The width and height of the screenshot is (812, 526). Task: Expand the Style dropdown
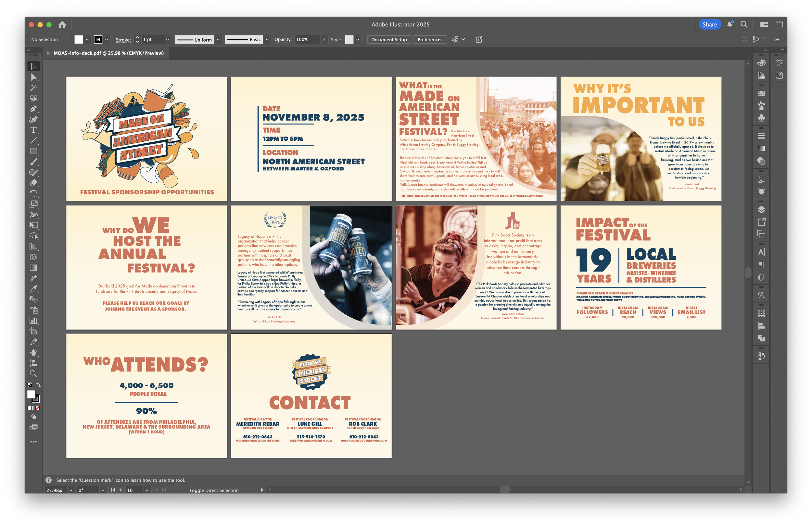pyautogui.click(x=358, y=40)
